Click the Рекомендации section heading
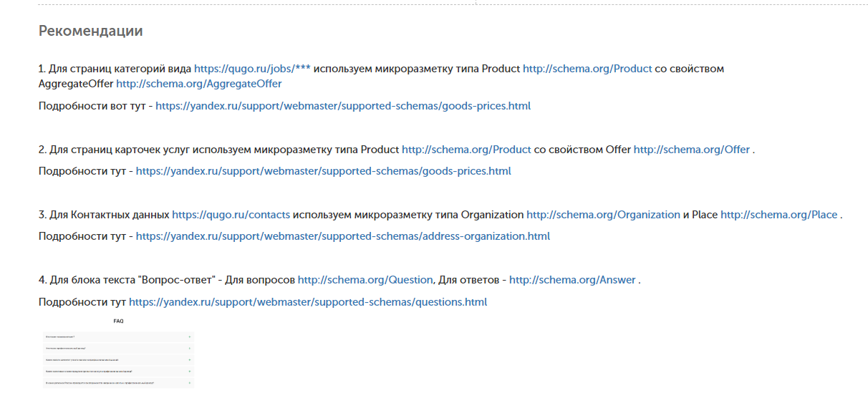Screen dimensions: 868x398 click(90, 31)
